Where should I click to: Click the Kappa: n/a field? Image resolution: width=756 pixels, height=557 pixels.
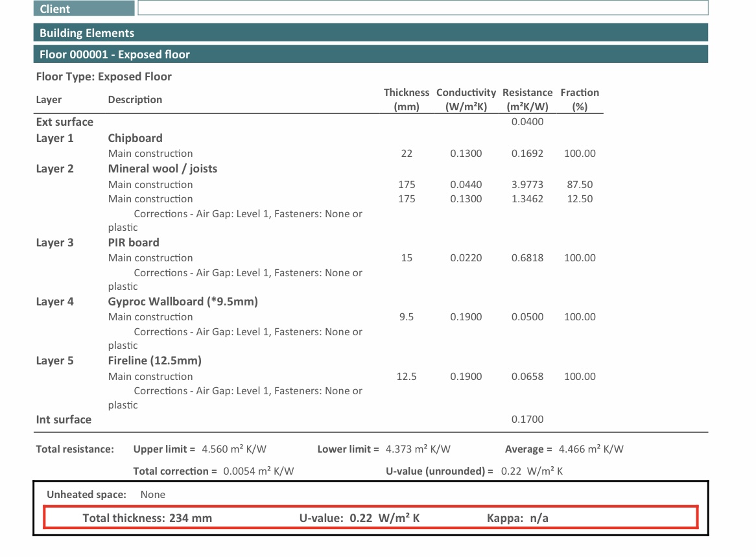pyautogui.click(x=517, y=518)
